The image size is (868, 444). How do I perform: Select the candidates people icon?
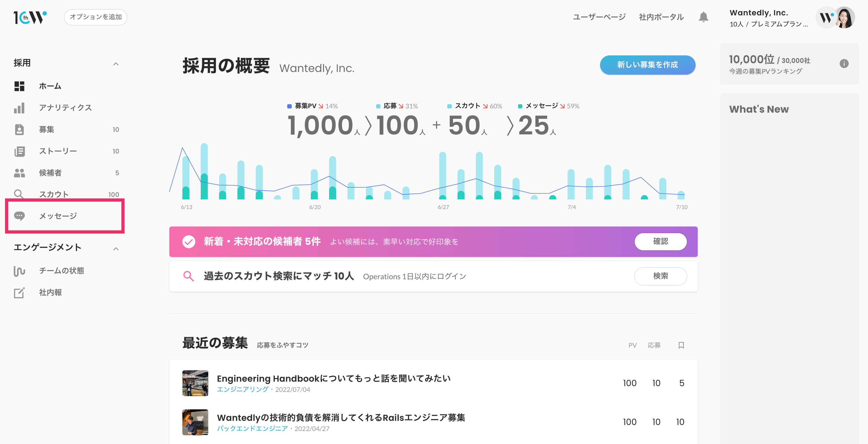coord(19,173)
